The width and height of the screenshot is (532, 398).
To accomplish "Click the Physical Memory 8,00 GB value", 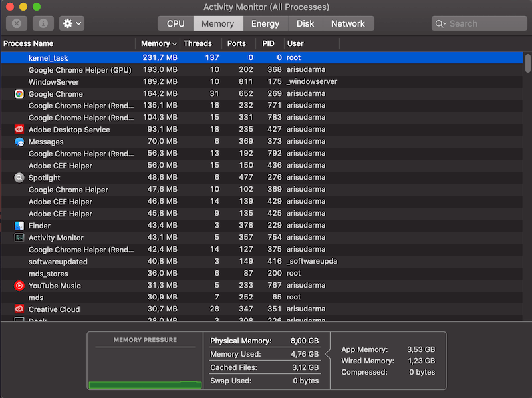I will (x=305, y=341).
